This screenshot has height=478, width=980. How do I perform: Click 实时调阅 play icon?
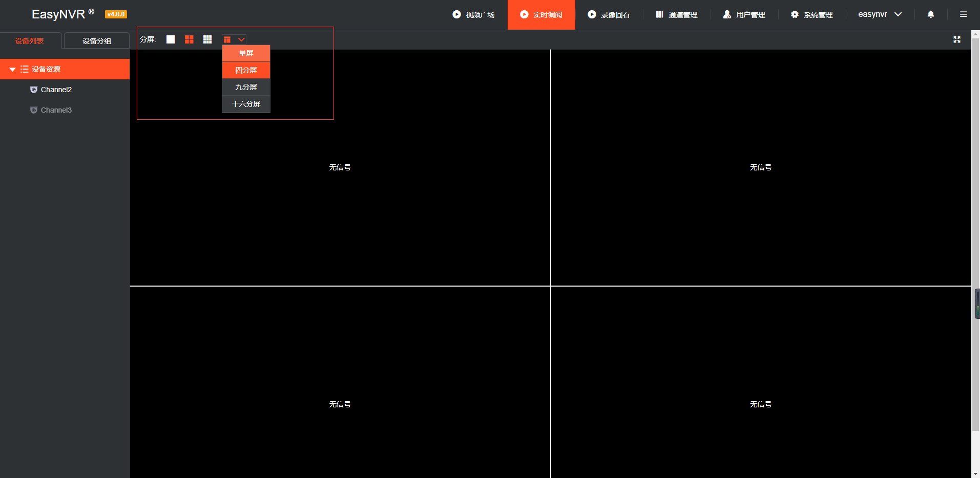click(x=524, y=14)
